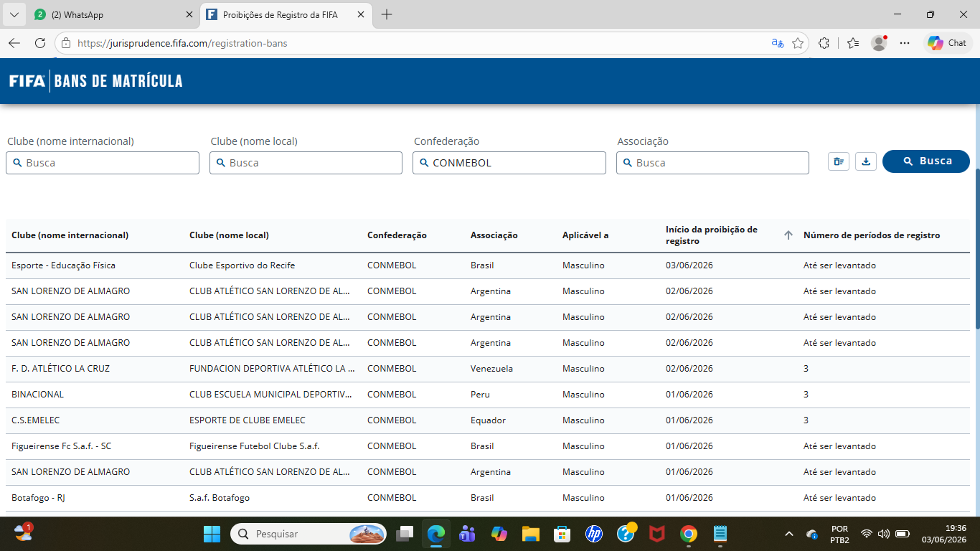
Task: Click the Equador association cell
Action: [x=488, y=420]
